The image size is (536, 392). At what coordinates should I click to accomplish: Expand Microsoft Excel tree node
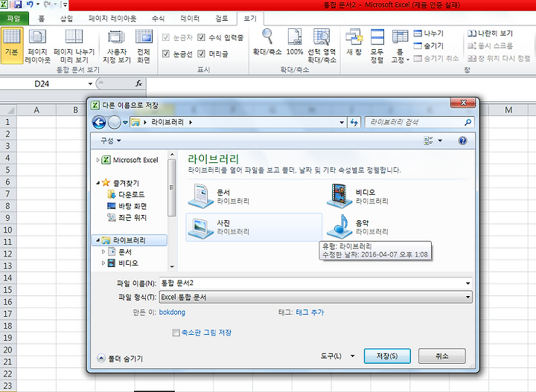click(98, 160)
